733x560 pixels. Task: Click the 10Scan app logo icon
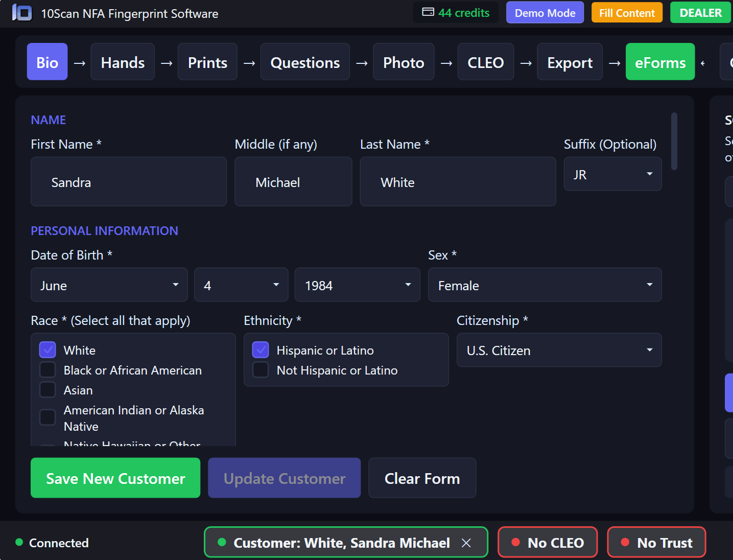pyautogui.click(x=21, y=13)
